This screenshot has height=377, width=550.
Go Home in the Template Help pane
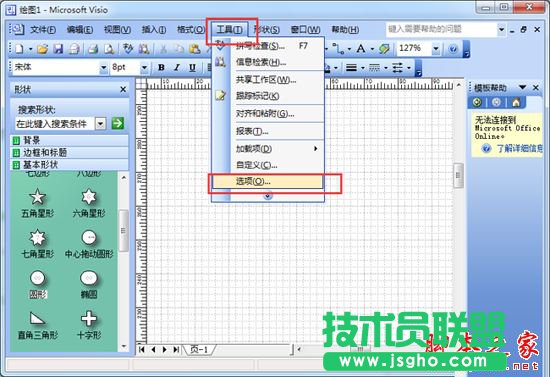pos(516,102)
